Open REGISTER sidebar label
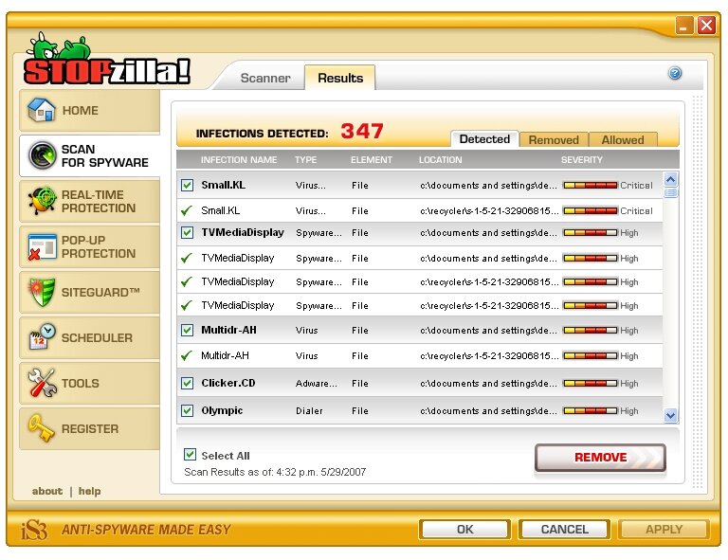Image resolution: width=728 pixels, height=560 pixels. click(x=90, y=428)
